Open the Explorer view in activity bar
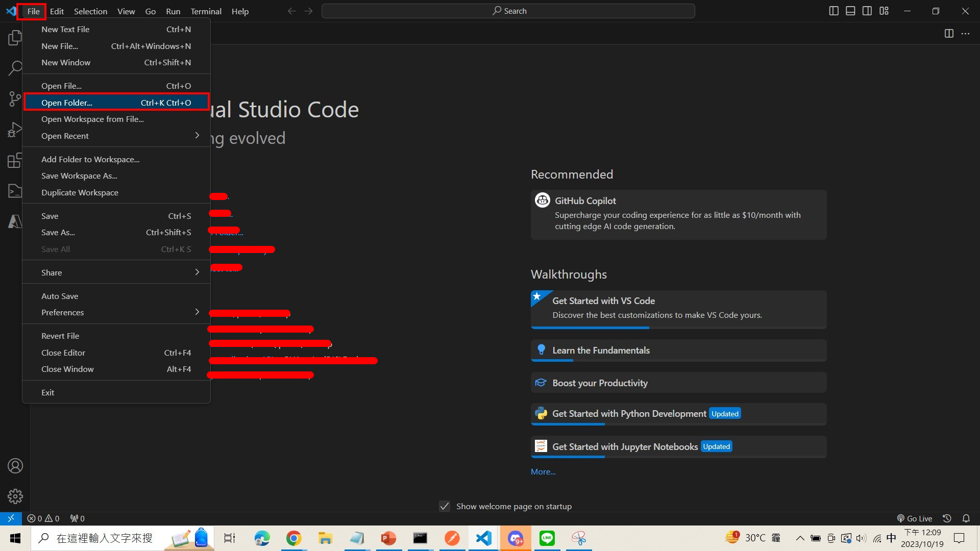The width and height of the screenshot is (980, 551). pyautogui.click(x=15, y=38)
